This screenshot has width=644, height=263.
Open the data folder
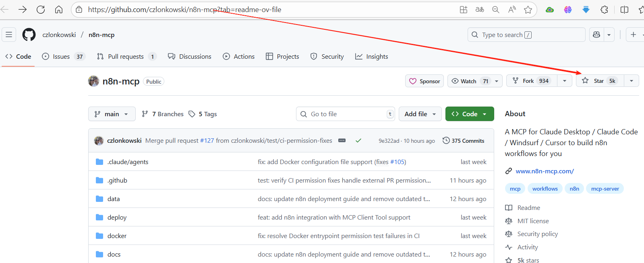114,199
